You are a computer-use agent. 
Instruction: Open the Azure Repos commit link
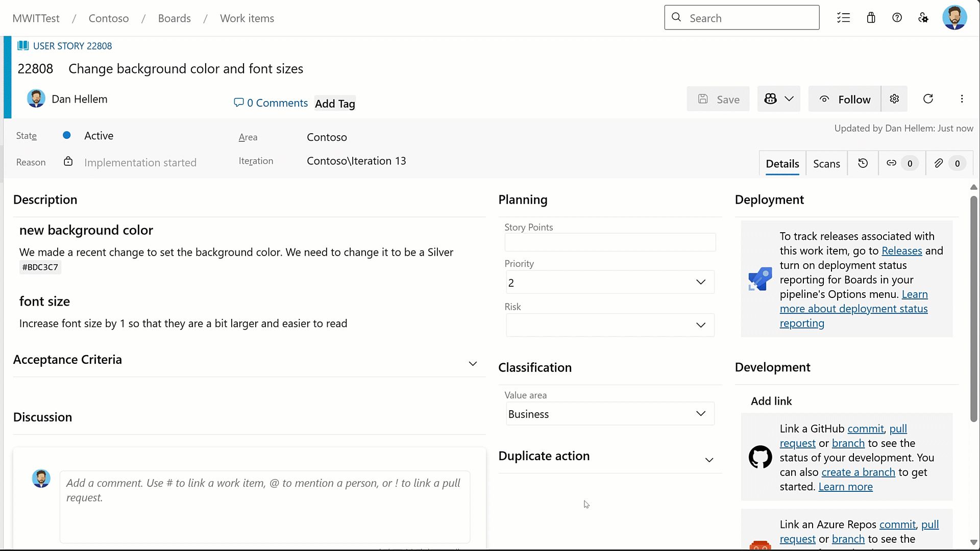pyautogui.click(x=897, y=524)
